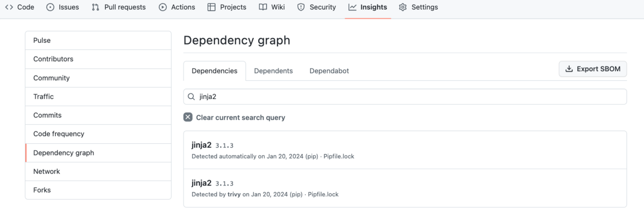Open the Projects tab
The width and height of the screenshot is (644, 215).
click(227, 8)
